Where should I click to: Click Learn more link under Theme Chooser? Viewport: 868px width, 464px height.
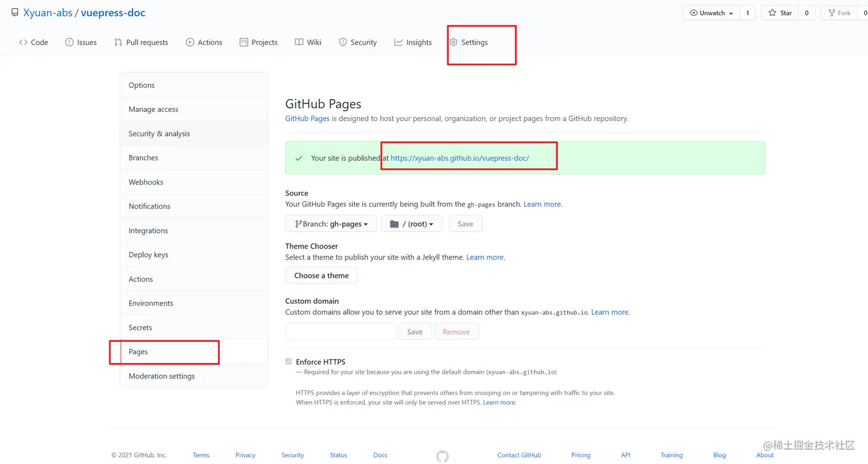pos(485,257)
